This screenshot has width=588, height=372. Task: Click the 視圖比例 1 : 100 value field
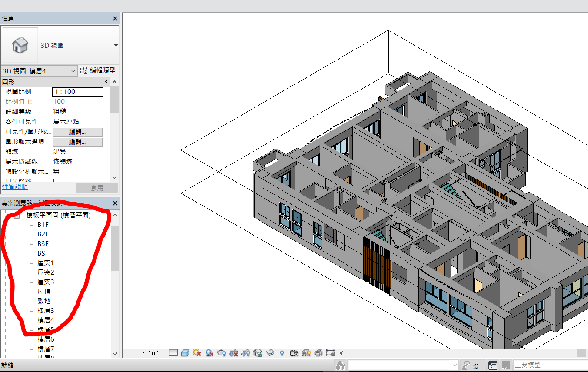77,92
